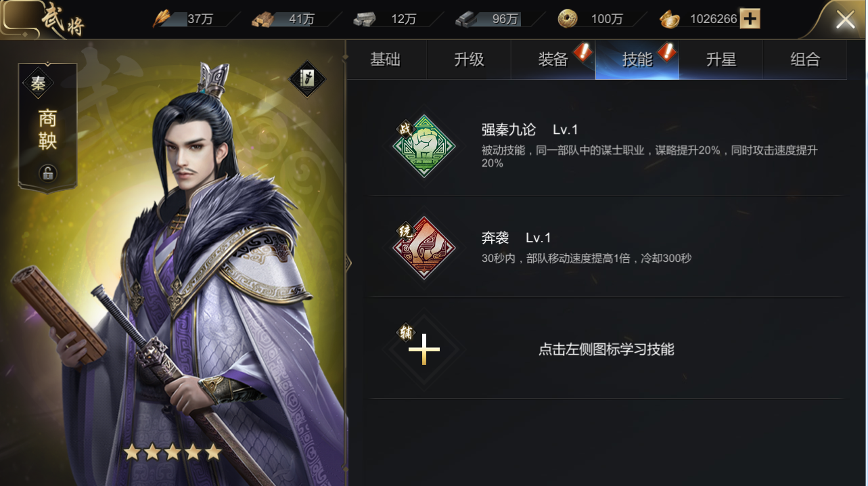Close the general panel with X

click(845, 20)
